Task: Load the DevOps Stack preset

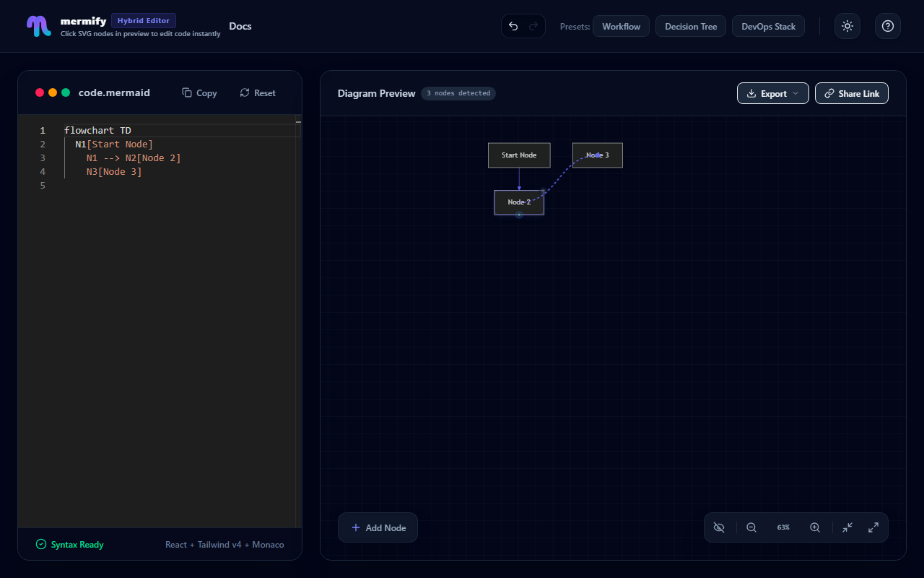Action: pos(768,26)
